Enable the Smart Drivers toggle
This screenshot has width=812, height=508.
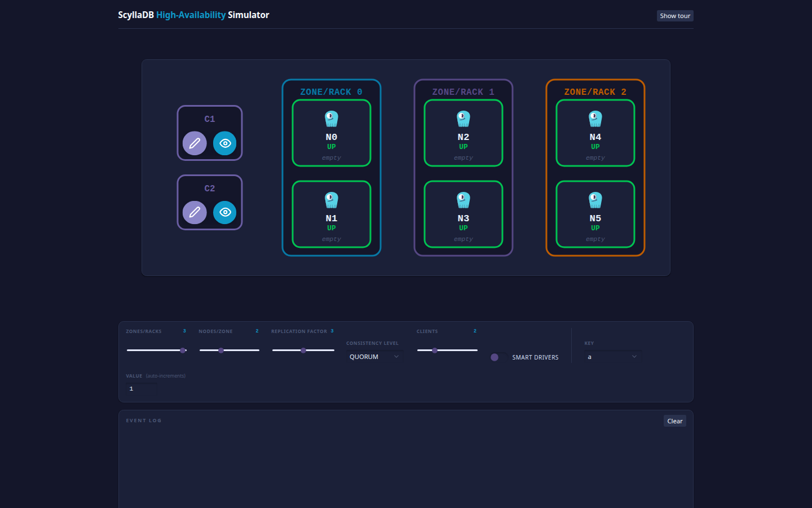pos(498,357)
